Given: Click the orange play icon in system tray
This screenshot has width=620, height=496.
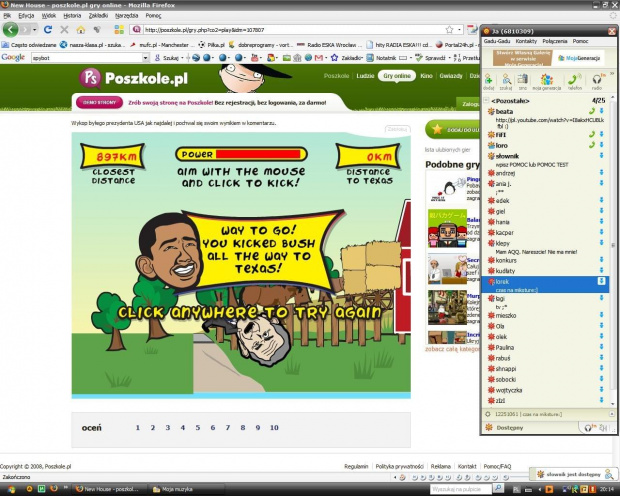Looking at the screenshot, I should pos(549,490).
